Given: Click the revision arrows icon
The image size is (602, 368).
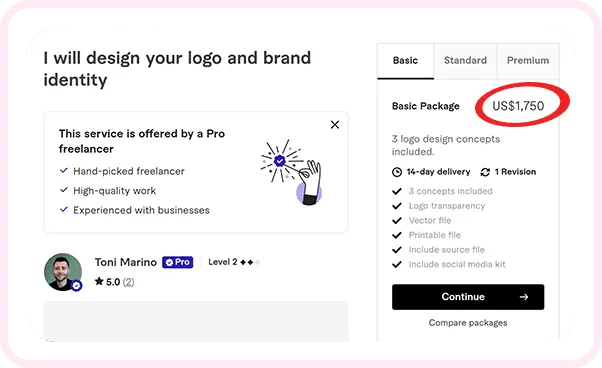Looking at the screenshot, I should click(485, 172).
